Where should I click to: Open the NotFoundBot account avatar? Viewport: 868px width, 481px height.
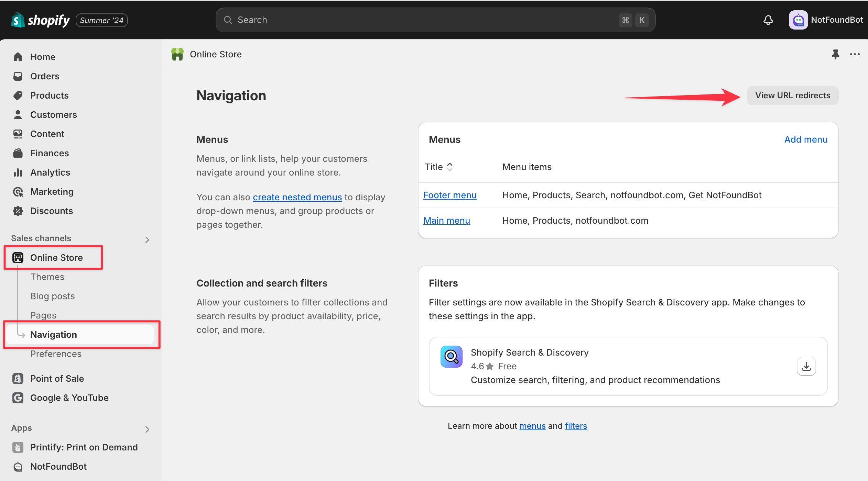798,20
